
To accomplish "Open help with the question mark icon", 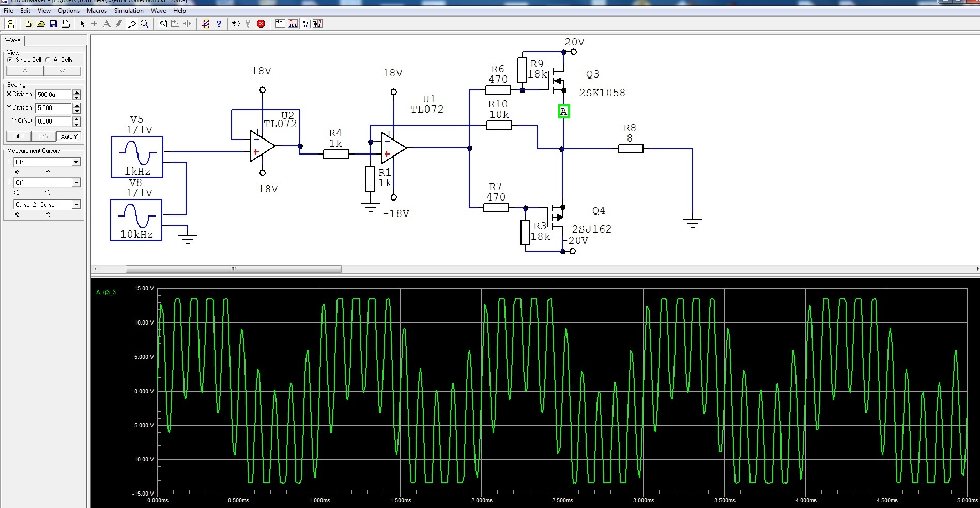I will point(219,24).
